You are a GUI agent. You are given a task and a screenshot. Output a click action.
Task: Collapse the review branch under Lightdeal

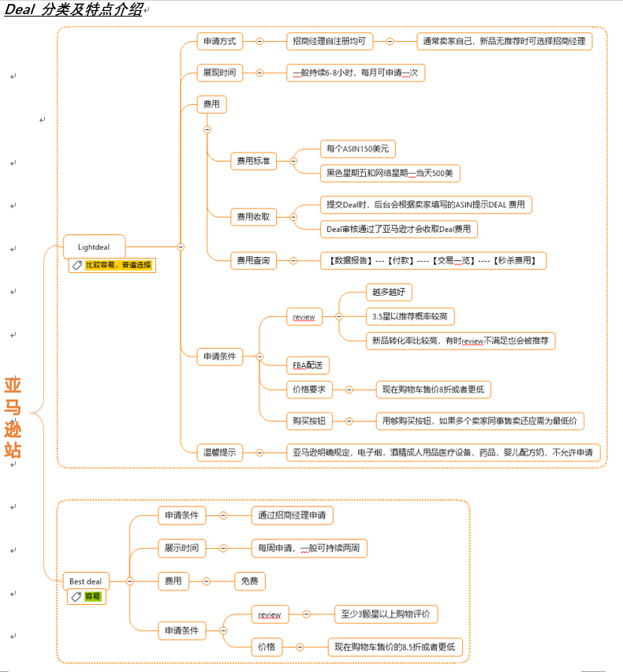[x=339, y=317]
